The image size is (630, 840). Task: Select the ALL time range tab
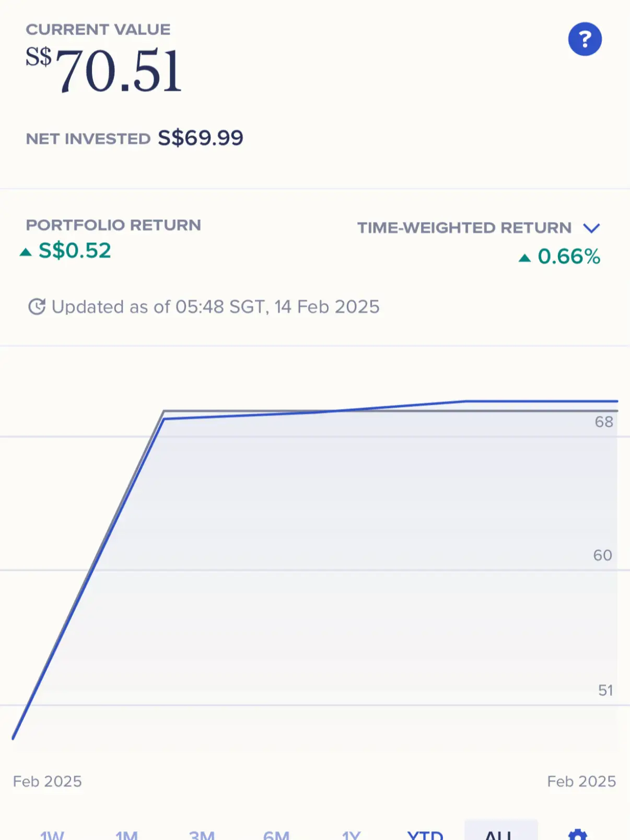(x=501, y=831)
